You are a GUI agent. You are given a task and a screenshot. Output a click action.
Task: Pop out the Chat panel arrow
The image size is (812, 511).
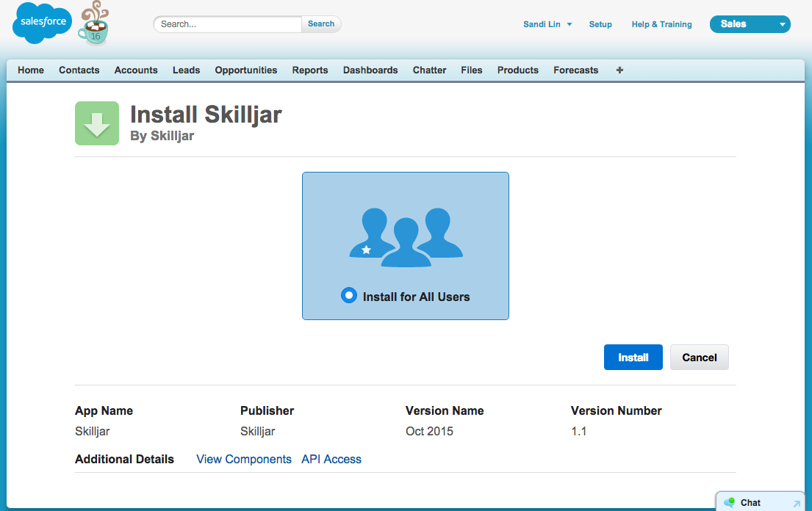(796, 503)
